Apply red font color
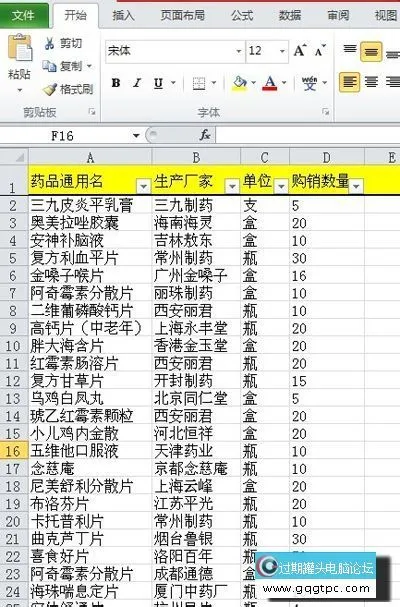 [270, 83]
